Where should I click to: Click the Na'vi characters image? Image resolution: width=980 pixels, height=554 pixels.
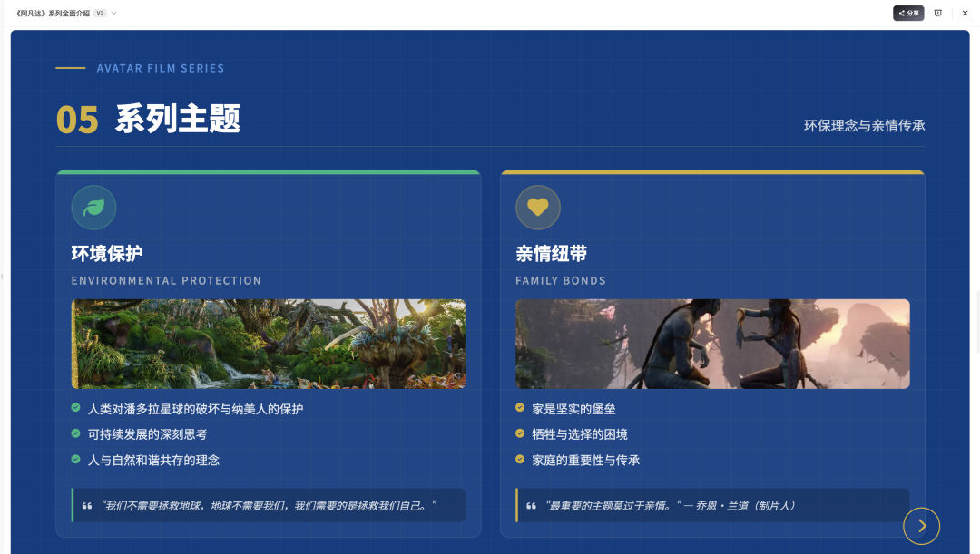[712, 345]
